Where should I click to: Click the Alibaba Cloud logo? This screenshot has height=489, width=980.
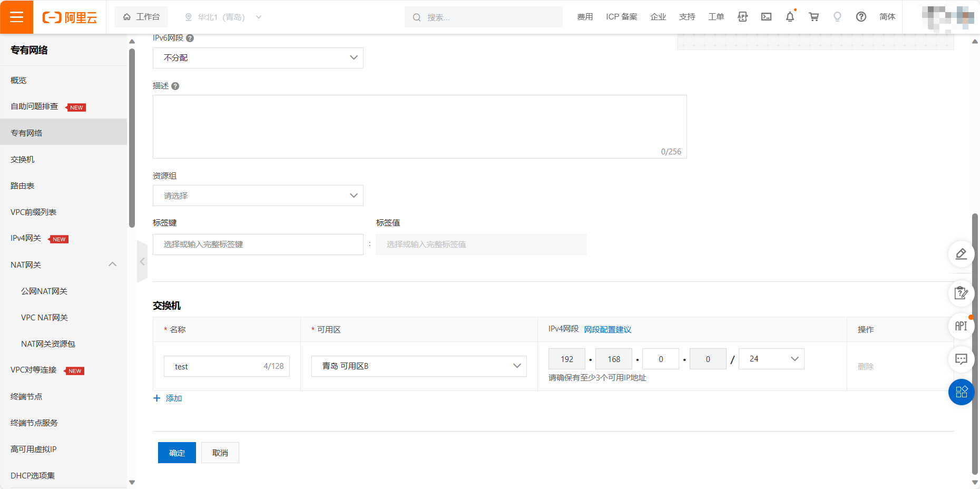[70, 17]
